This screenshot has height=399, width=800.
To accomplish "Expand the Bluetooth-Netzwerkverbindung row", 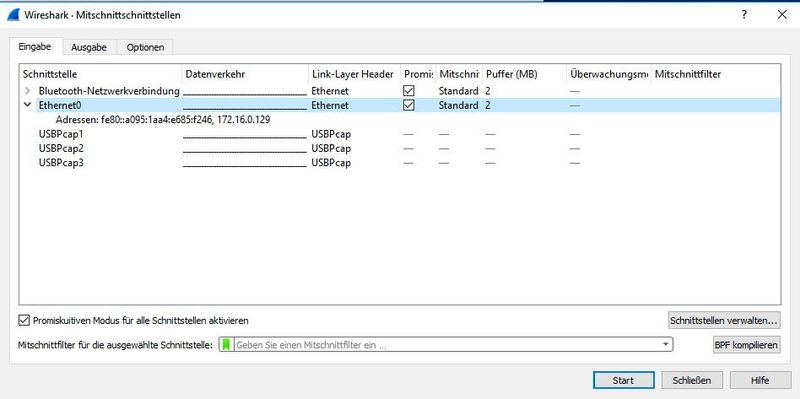I will [x=28, y=91].
